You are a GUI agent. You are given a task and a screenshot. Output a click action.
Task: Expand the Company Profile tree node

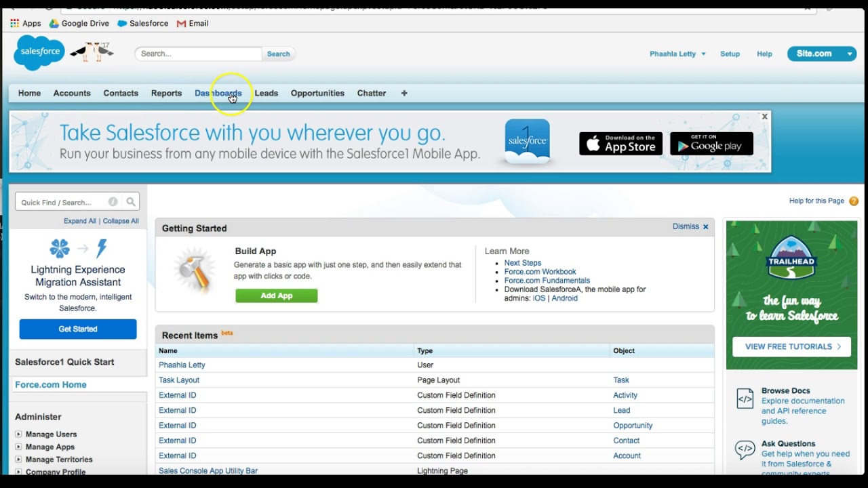[18, 472]
